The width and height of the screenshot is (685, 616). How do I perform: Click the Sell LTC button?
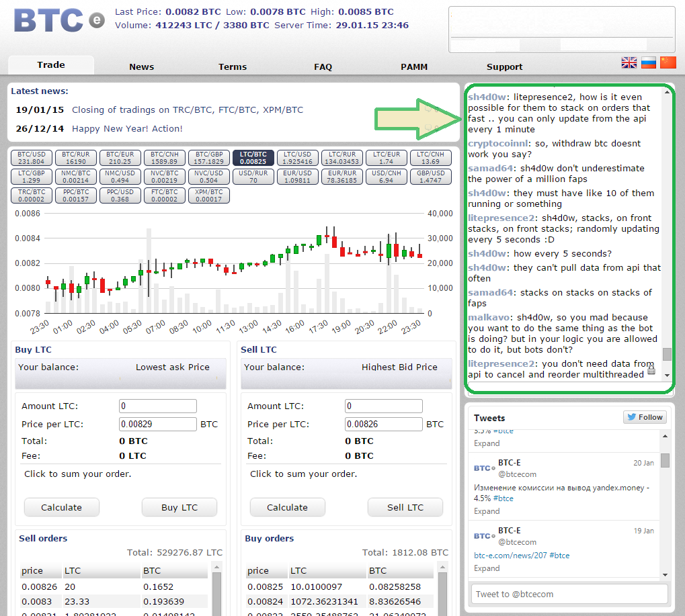pos(405,507)
